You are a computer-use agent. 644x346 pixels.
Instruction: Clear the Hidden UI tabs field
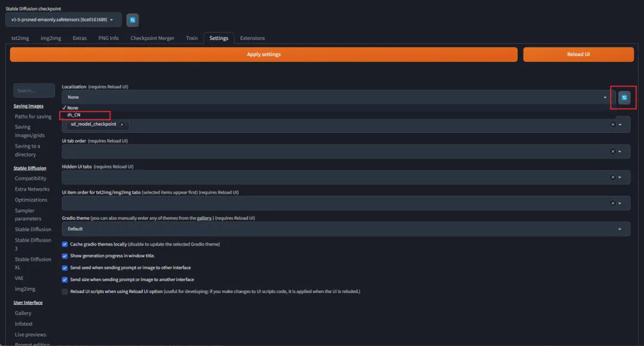[x=612, y=177]
